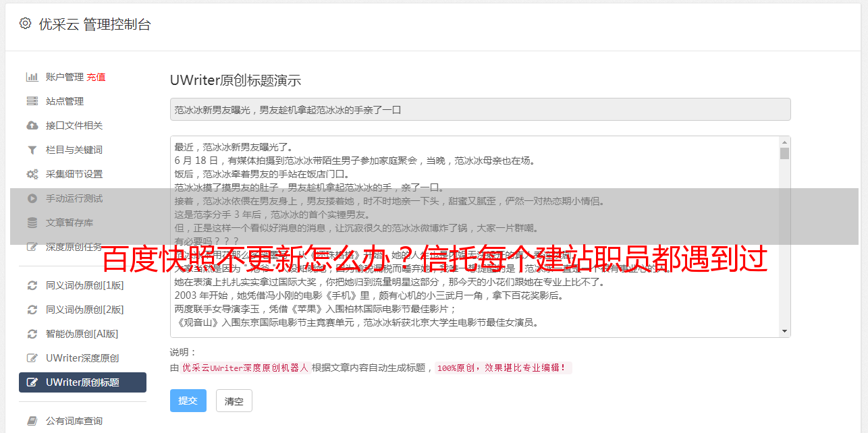Open 深度原创任务 in the sidebar

(74, 247)
